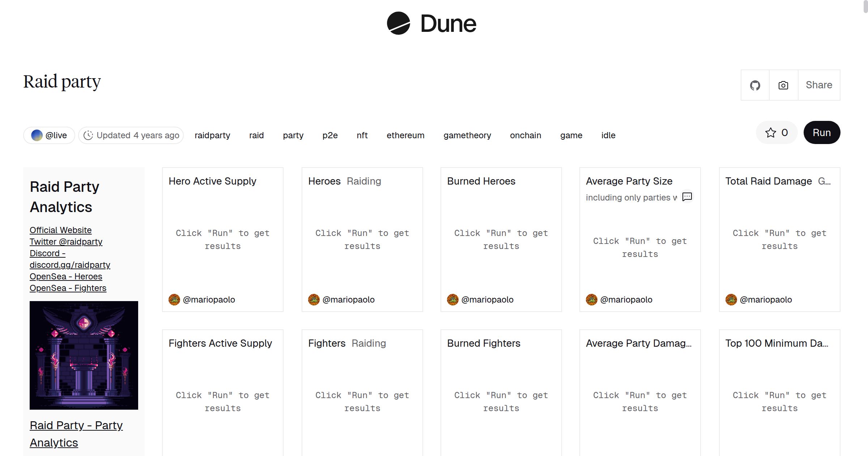Open the Average Party Size comment icon

pos(687,197)
